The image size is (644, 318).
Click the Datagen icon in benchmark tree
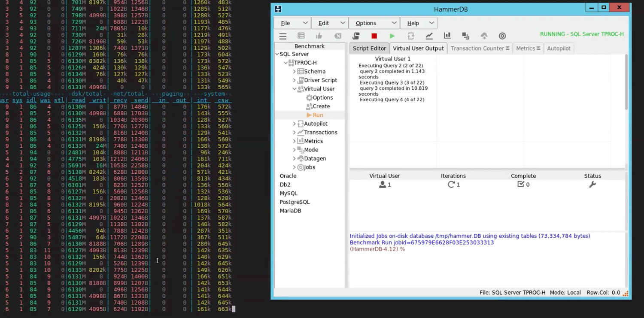301,158
